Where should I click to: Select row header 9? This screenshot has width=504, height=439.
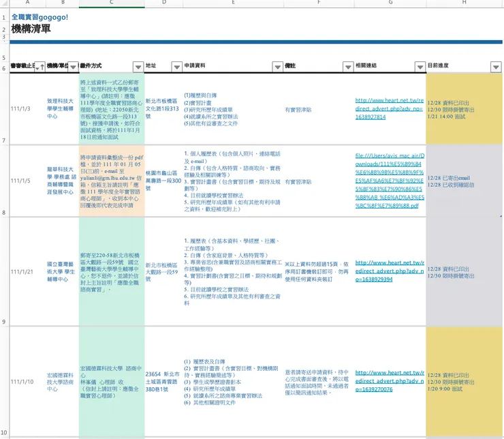click(4, 272)
